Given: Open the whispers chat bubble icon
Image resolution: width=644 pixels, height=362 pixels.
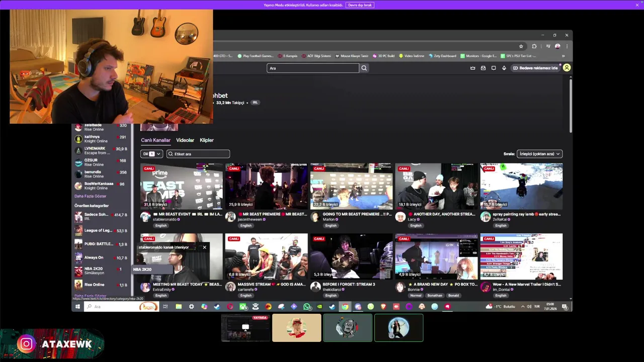Looking at the screenshot, I should [494, 68].
